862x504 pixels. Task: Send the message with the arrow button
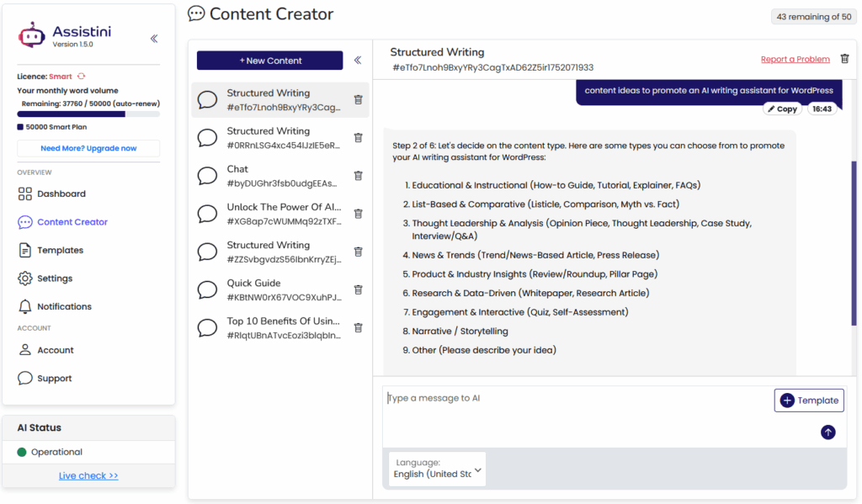coord(827,432)
